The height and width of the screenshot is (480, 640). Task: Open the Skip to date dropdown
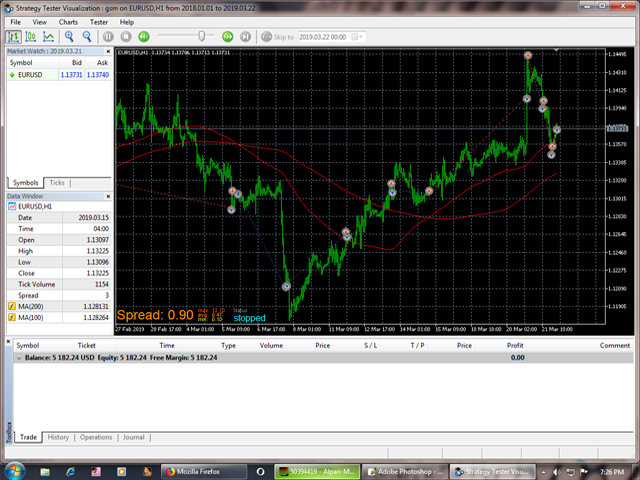click(x=361, y=37)
